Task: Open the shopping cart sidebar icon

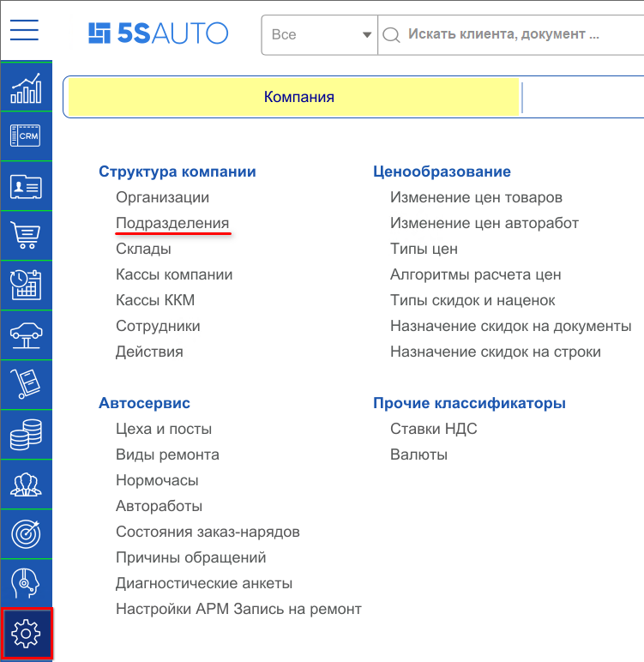Action: click(27, 235)
